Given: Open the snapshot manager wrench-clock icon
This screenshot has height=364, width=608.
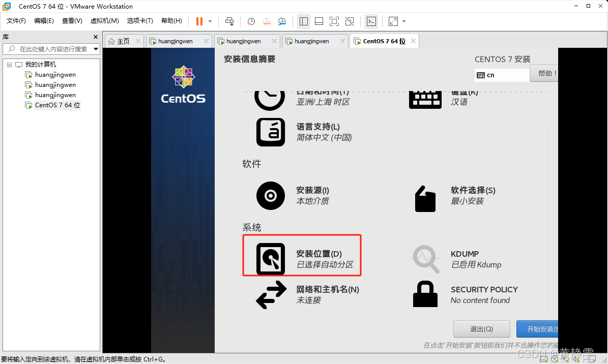Looking at the screenshot, I should tap(282, 21).
